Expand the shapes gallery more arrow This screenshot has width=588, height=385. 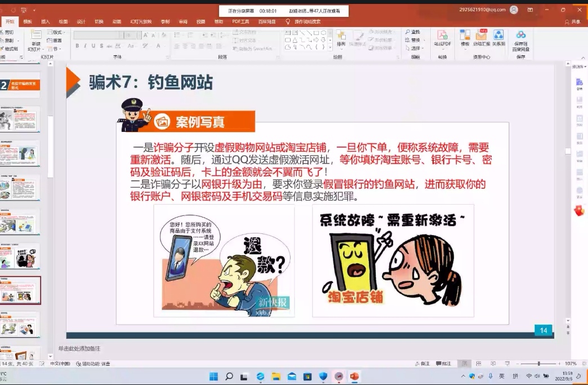330,48
